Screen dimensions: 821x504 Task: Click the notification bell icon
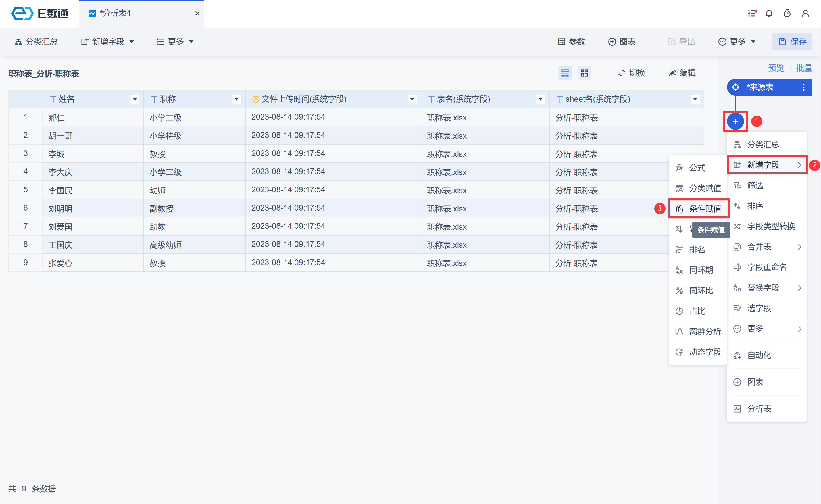point(769,13)
